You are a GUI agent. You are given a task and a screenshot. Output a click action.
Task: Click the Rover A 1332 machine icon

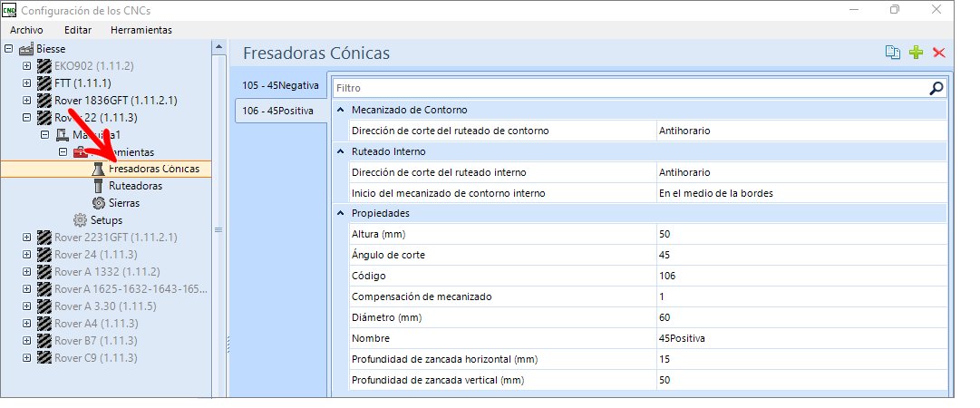pos(44,272)
